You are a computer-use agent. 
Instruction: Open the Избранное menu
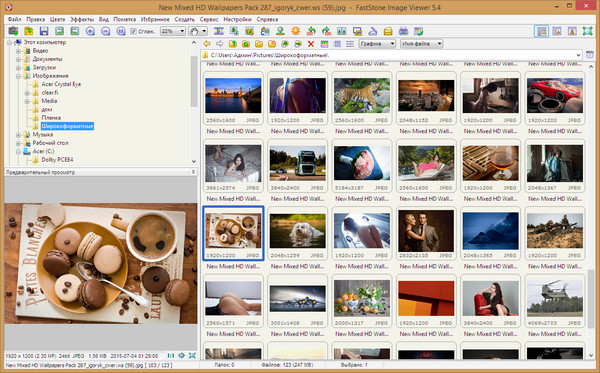pyautogui.click(x=155, y=19)
